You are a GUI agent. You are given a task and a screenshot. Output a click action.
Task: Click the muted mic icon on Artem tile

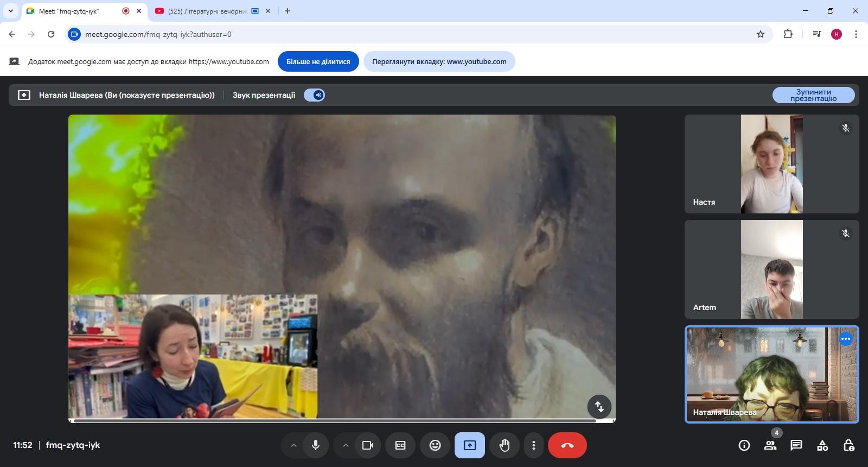[x=846, y=233]
